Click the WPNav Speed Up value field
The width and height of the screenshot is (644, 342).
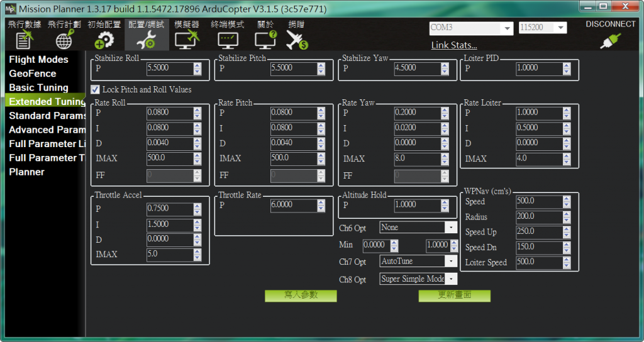point(539,233)
